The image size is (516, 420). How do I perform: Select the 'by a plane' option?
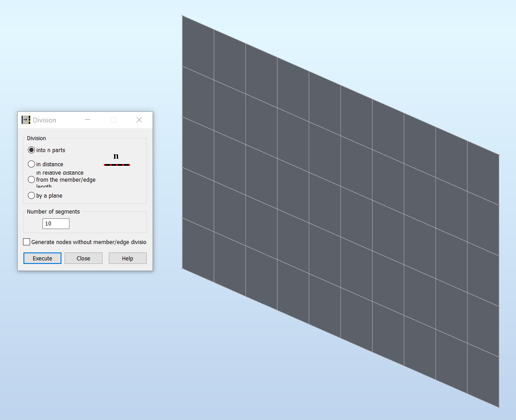pyautogui.click(x=31, y=195)
